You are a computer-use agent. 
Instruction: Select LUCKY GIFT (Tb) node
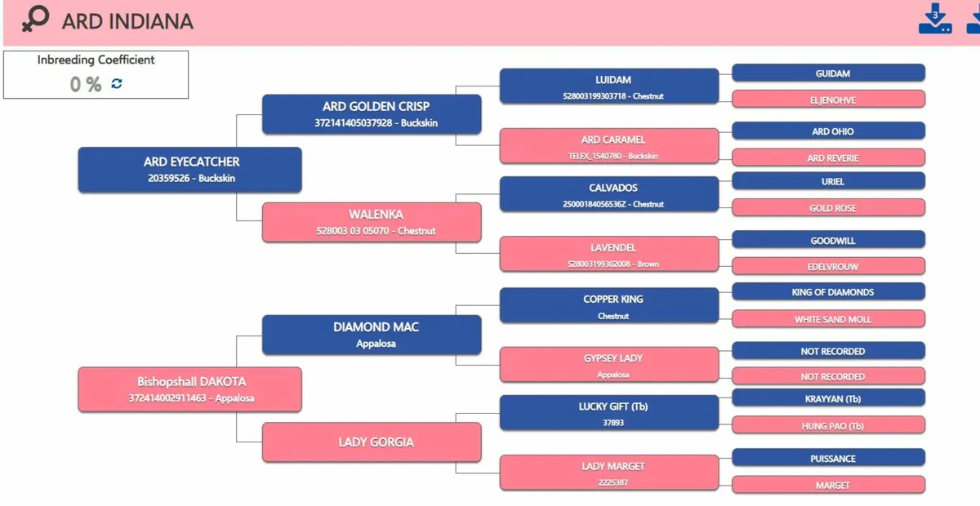click(609, 413)
